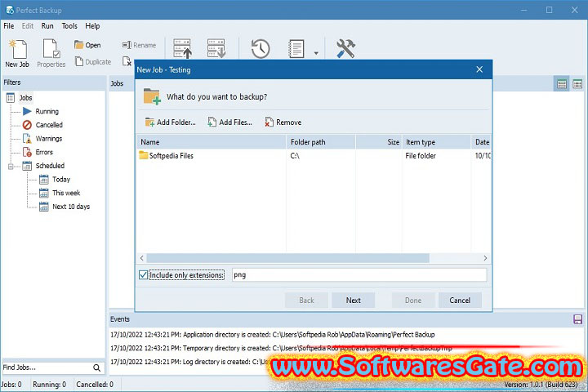Sort by the Item type column header

point(436,142)
